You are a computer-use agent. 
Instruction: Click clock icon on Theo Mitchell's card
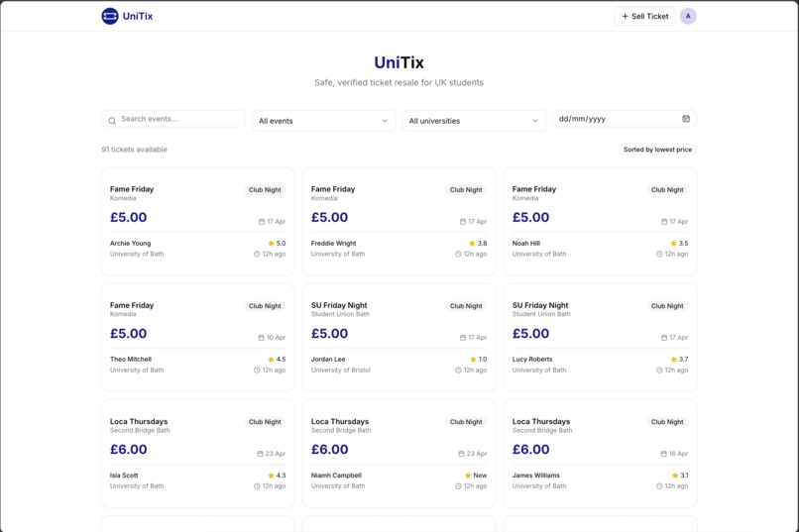[x=257, y=371]
